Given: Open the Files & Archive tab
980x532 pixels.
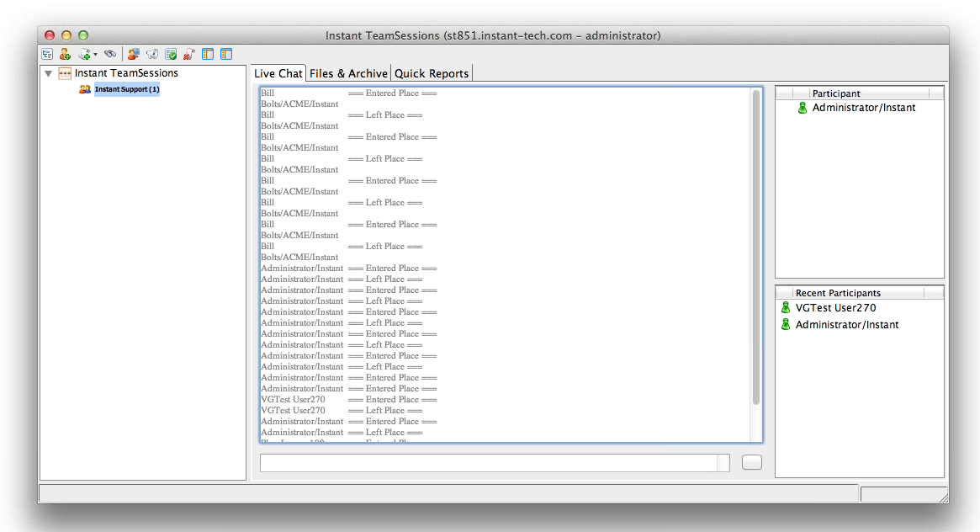Looking at the screenshot, I should [348, 73].
